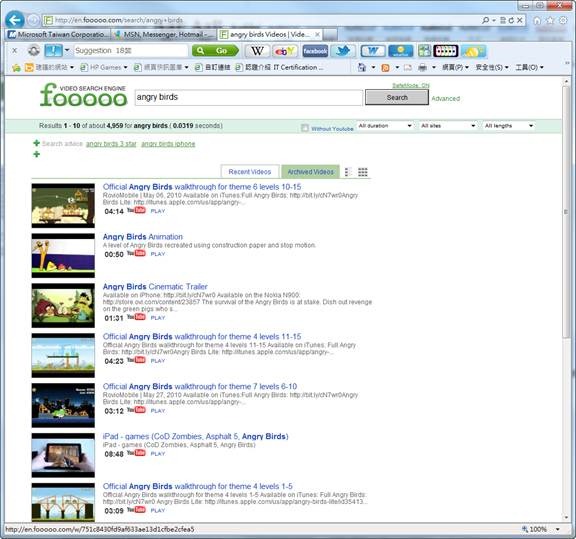Enable the Without Youtube checkbox
The width and height of the screenshot is (576, 539).
pos(305,128)
